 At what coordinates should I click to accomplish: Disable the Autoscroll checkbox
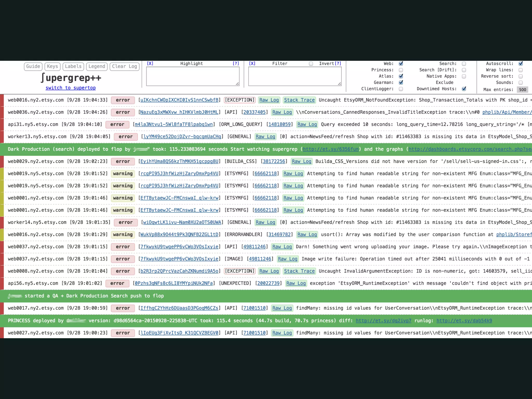tap(521, 64)
